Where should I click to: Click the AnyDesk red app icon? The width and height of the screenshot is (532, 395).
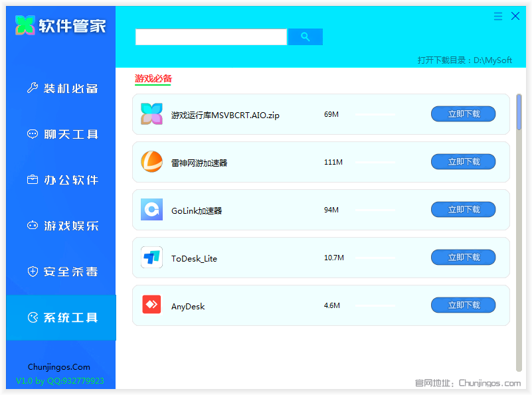(151, 305)
